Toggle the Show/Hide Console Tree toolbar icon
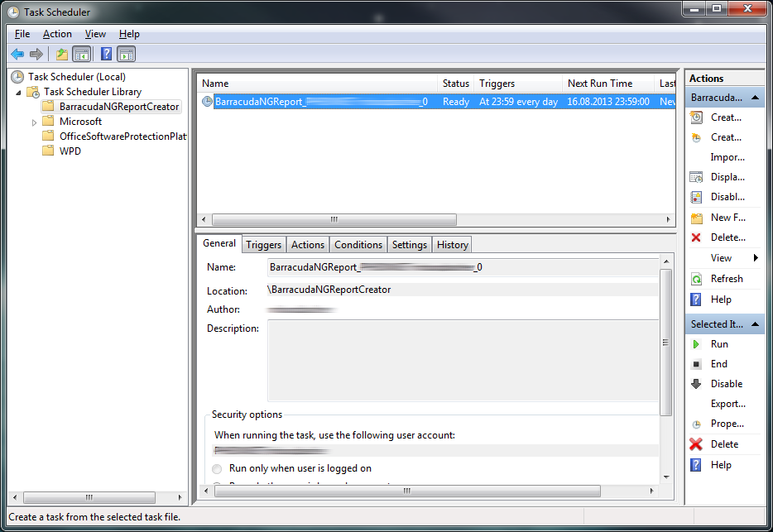Image resolution: width=773 pixels, height=532 pixels. 82,55
